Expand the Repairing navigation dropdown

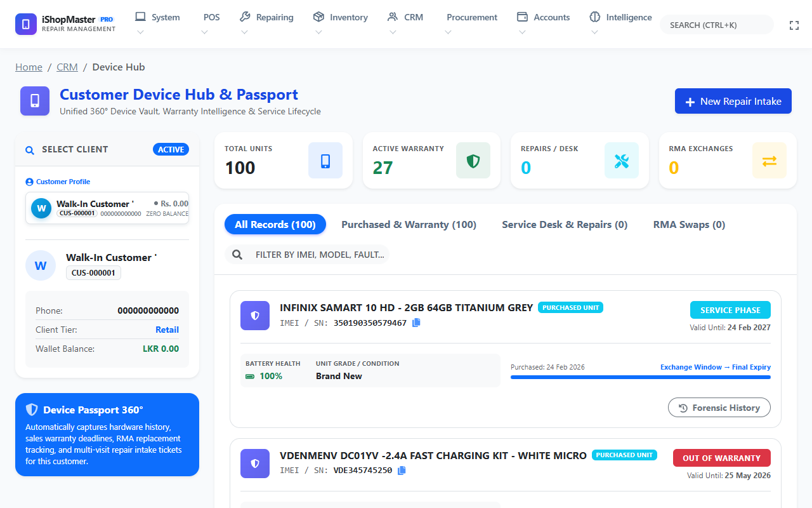[266, 23]
